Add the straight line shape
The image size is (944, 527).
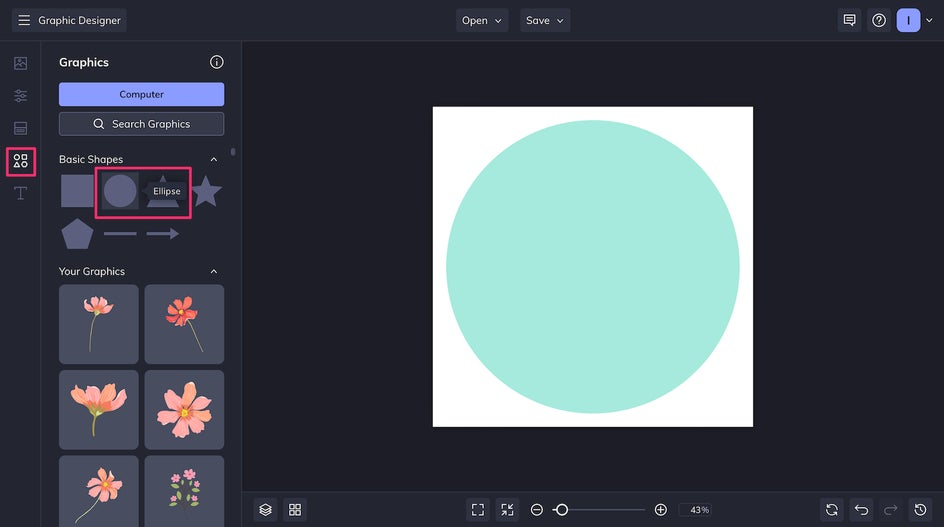pyautogui.click(x=120, y=234)
